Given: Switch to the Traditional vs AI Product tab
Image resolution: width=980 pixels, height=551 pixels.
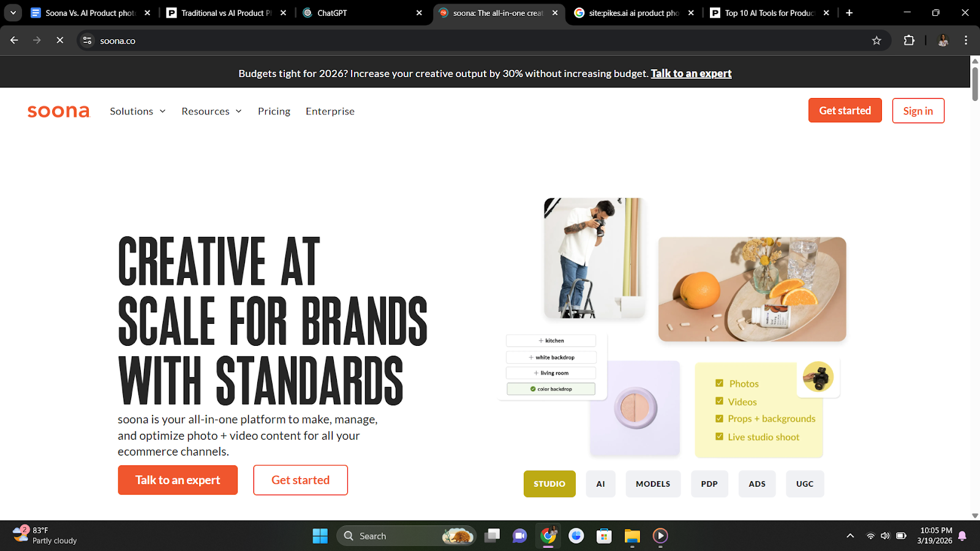Looking at the screenshot, I should click(x=226, y=13).
